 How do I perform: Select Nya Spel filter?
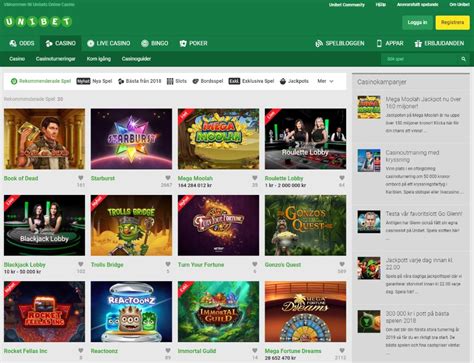click(x=94, y=81)
